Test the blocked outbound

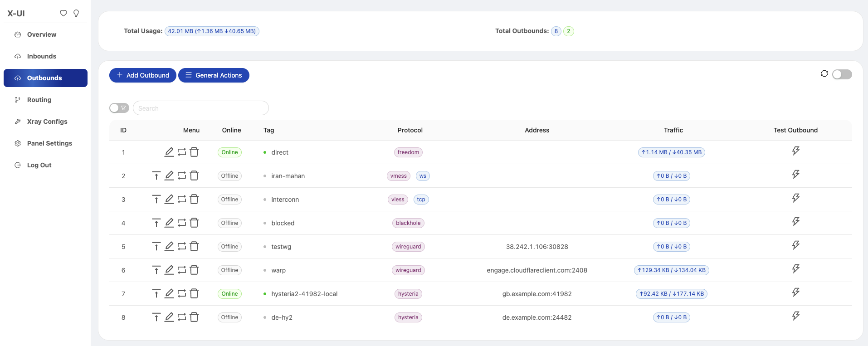(x=796, y=222)
